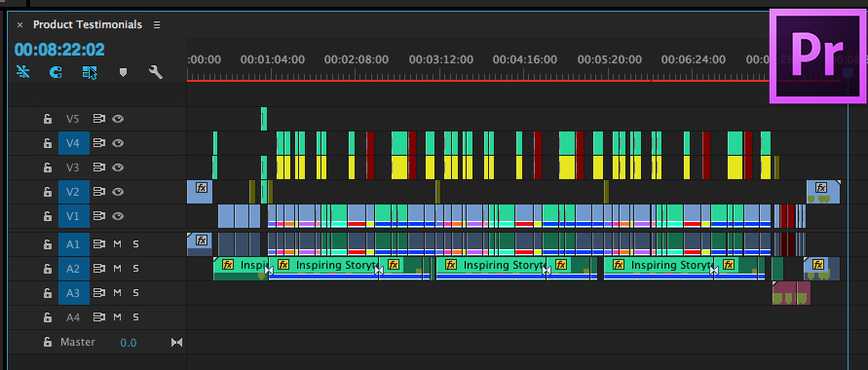This screenshot has height=370, width=868.
Task: Toggle nest sequences as individual clips icon
Action: [x=22, y=72]
